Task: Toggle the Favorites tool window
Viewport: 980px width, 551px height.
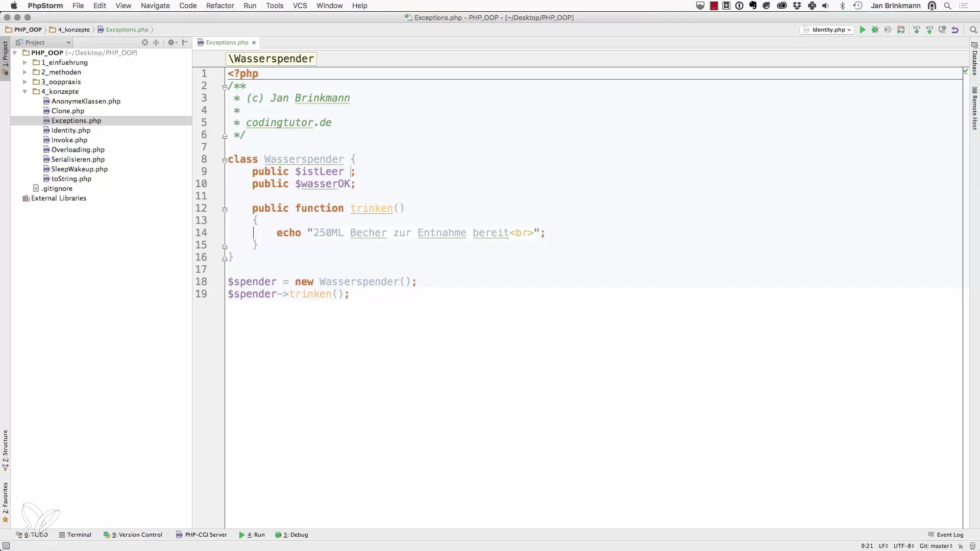Action: coord(5,503)
